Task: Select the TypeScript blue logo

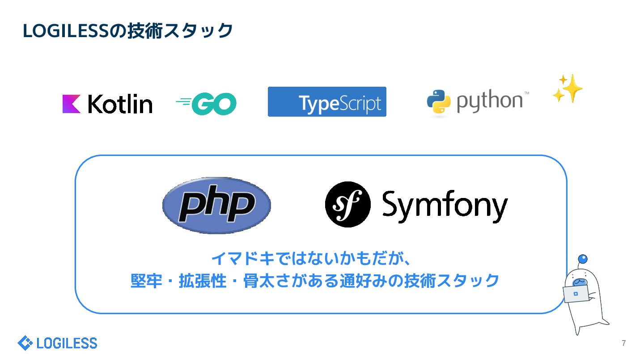Action: [327, 102]
